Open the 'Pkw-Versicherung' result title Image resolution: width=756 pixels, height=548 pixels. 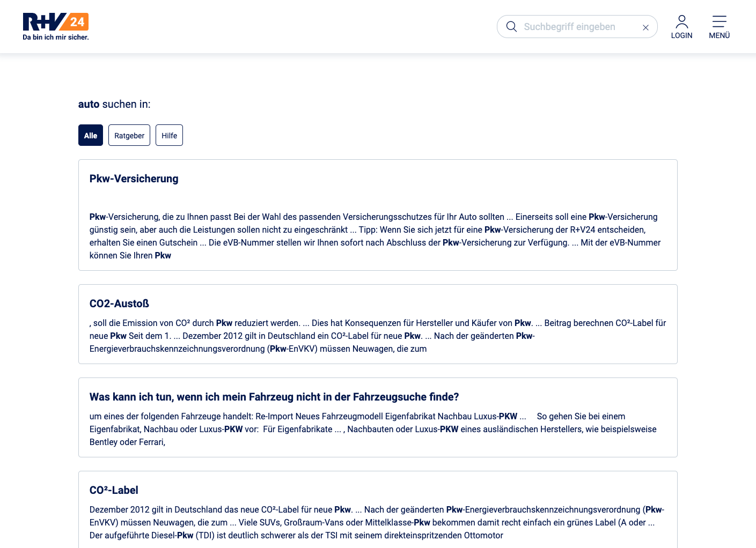point(134,179)
